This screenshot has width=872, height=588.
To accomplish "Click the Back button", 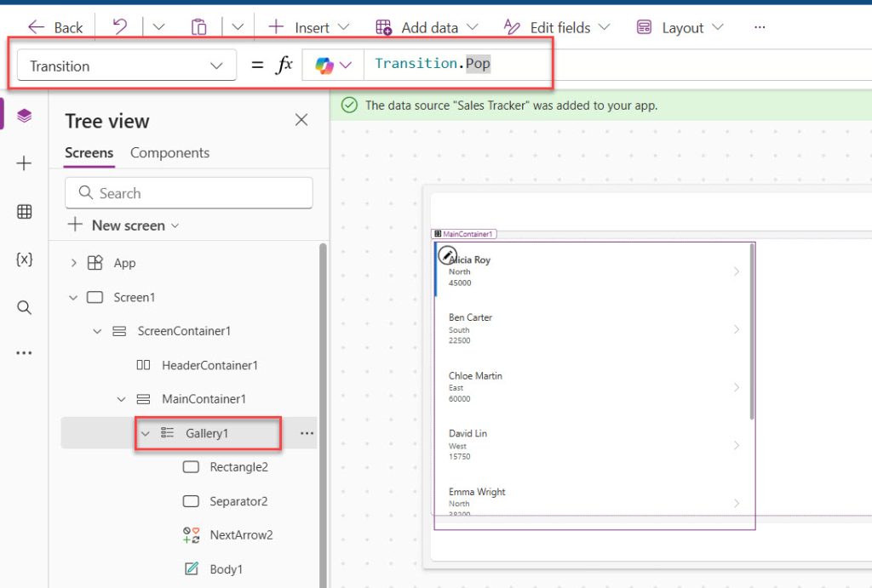I will click(55, 27).
